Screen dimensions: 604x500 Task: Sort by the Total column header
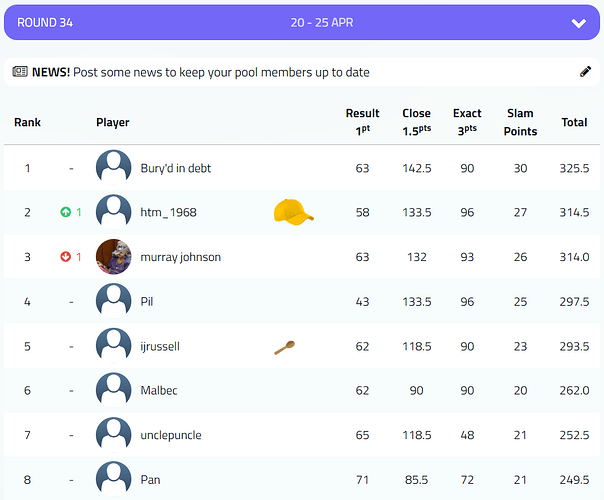574,122
